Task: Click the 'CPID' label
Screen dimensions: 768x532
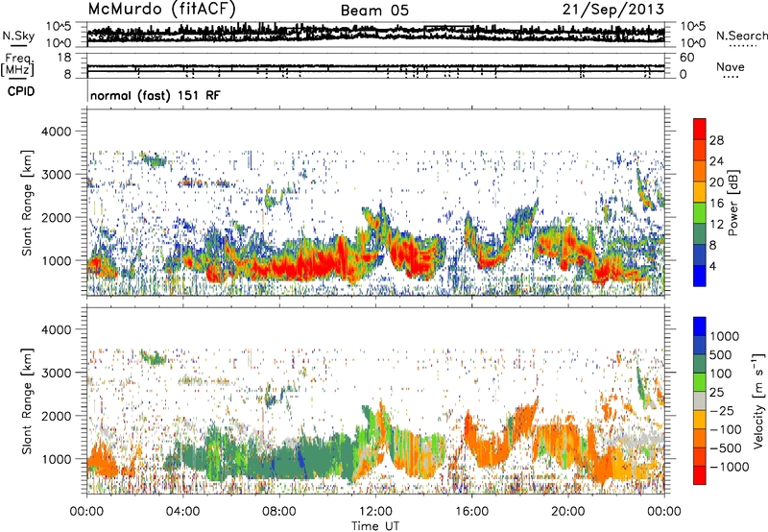Action: [21, 91]
